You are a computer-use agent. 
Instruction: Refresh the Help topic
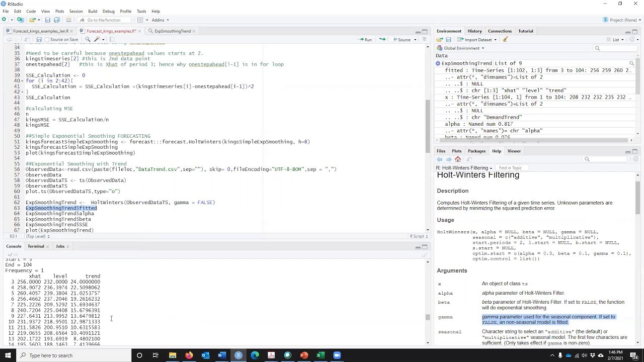coord(635,159)
